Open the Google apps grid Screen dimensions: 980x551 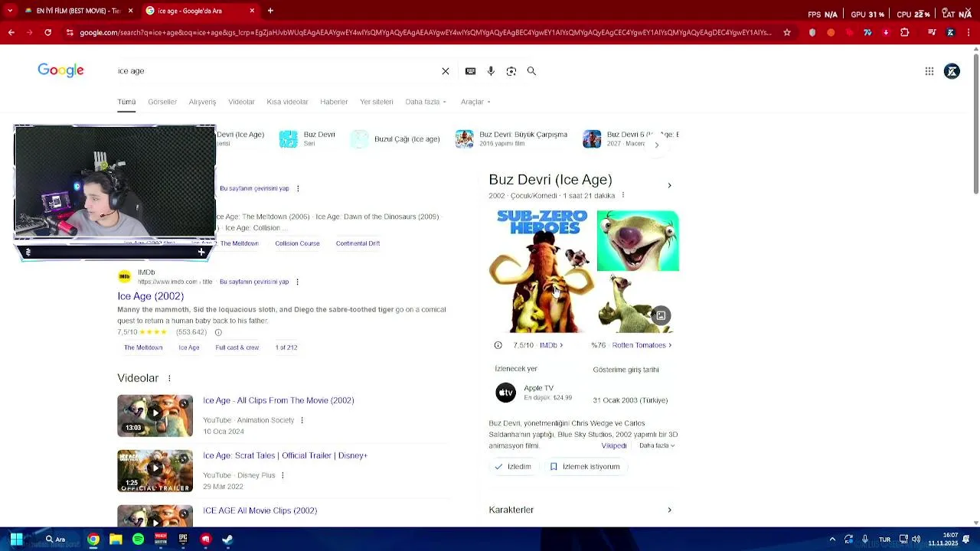[x=929, y=71]
